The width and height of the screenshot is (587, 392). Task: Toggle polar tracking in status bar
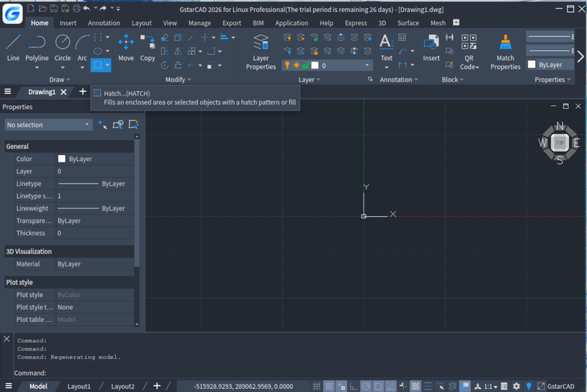[x=366, y=386]
